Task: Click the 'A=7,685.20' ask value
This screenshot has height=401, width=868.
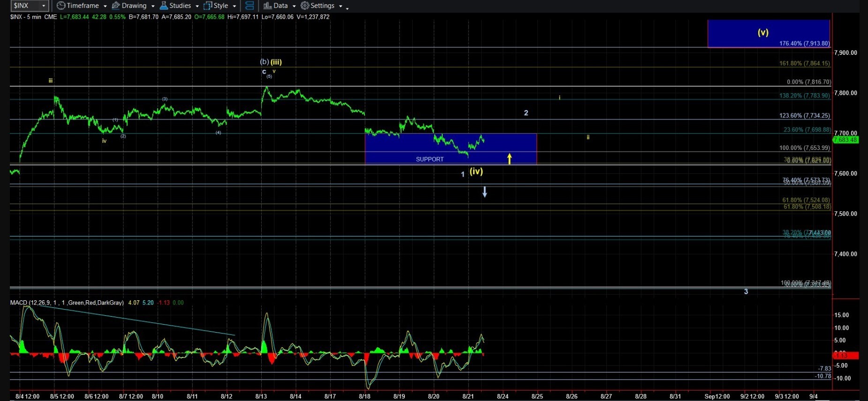Action: coord(176,17)
